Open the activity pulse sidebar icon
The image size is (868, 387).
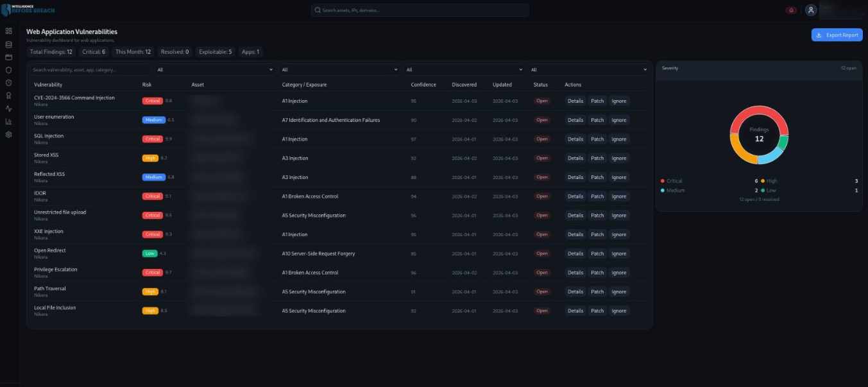pos(9,108)
